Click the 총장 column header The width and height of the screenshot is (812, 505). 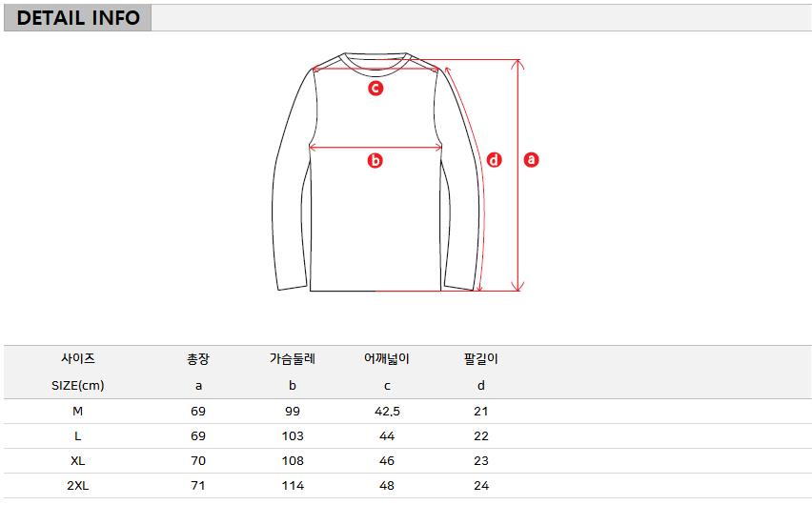[198, 358]
